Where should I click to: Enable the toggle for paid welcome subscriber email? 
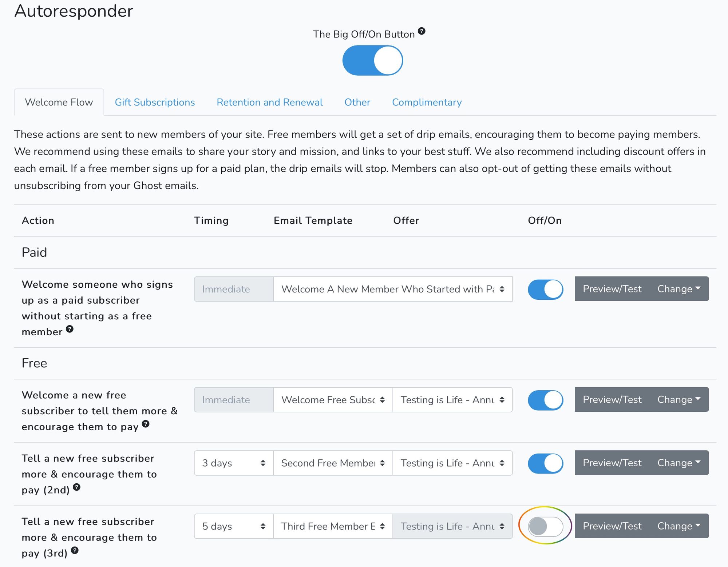(x=544, y=289)
